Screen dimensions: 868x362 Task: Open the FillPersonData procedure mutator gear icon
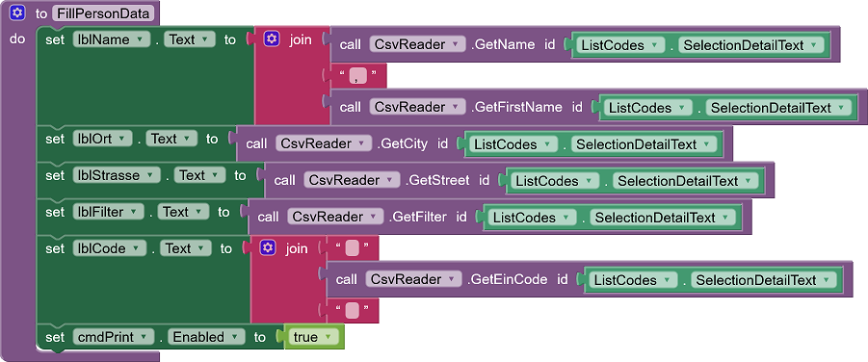click(17, 13)
